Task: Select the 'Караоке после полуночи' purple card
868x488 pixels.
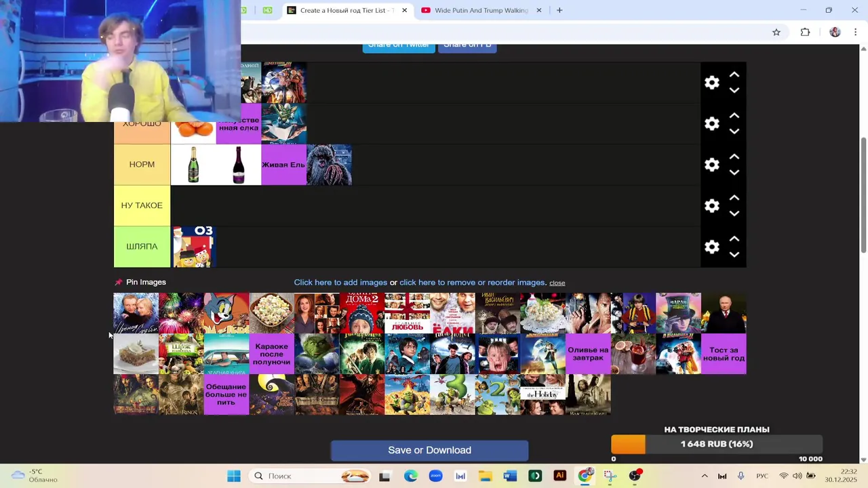Action: [x=271, y=354]
